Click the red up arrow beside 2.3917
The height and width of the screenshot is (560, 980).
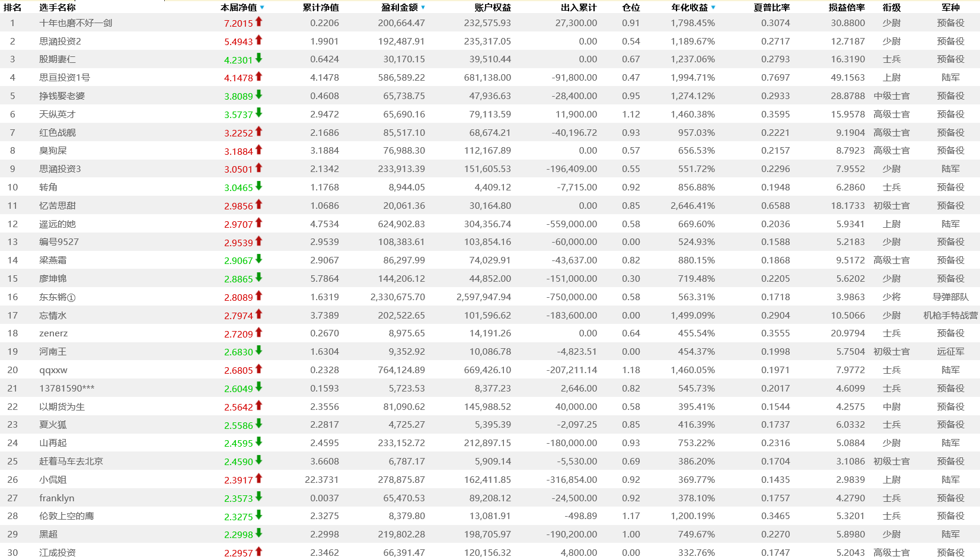pyautogui.click(x=258, y=479)
